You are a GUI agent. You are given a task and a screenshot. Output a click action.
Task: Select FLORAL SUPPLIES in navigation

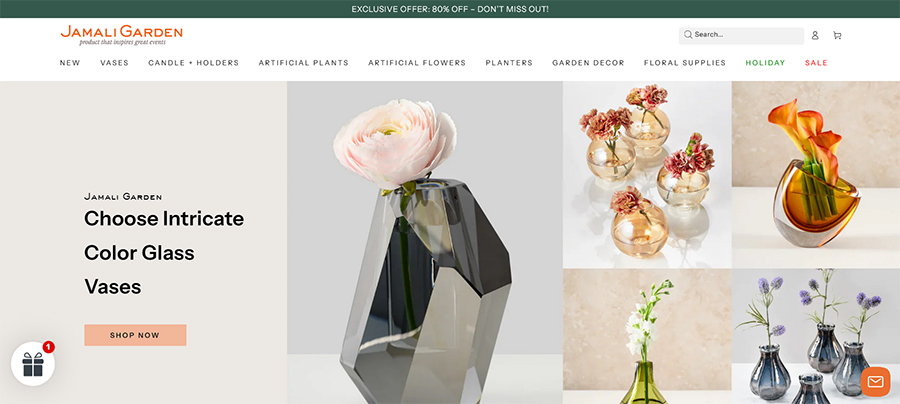coord(685,63)
